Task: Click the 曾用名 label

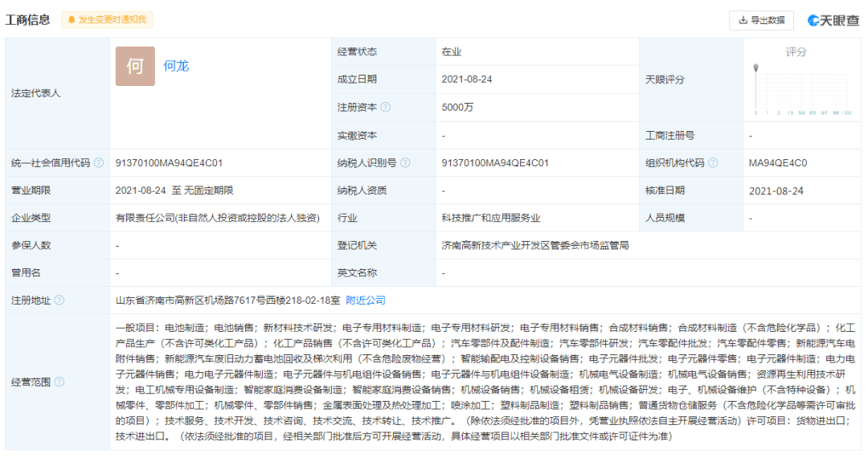Action: click(26, 272)
